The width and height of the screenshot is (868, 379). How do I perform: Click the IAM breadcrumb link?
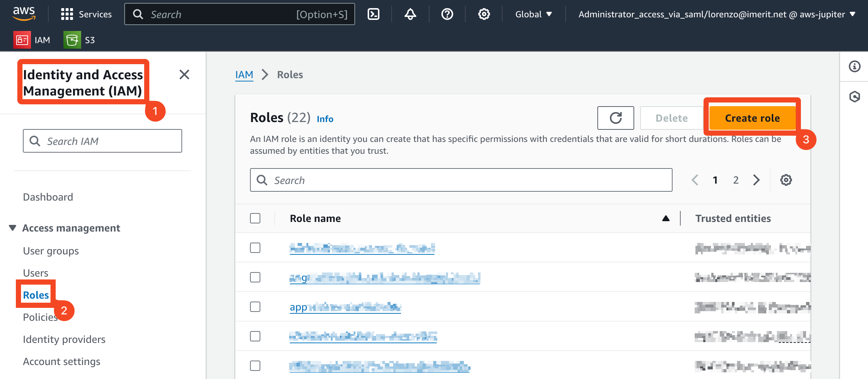(244, 74)
